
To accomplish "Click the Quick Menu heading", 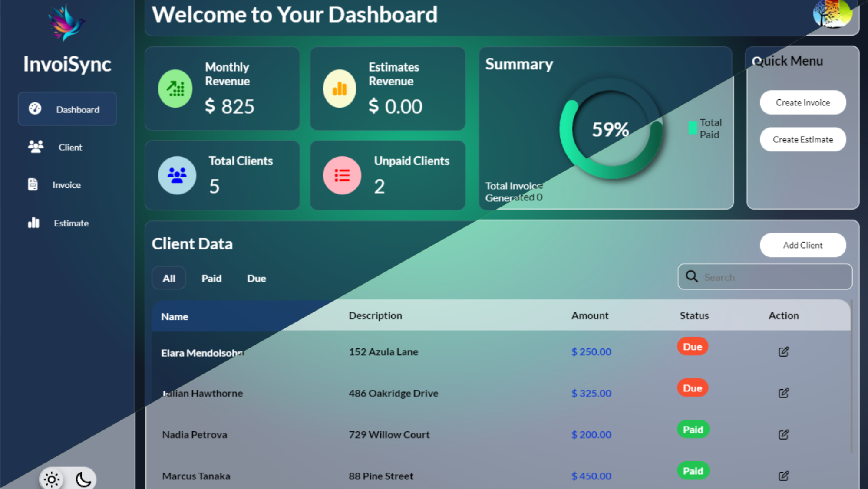I will pos(787,61).
